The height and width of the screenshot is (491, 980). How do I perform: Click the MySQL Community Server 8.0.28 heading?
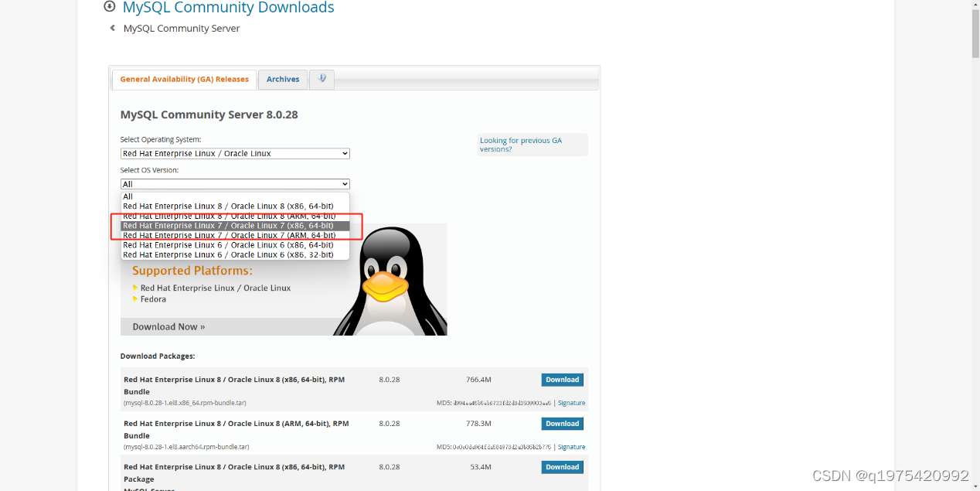coord(209,114)
